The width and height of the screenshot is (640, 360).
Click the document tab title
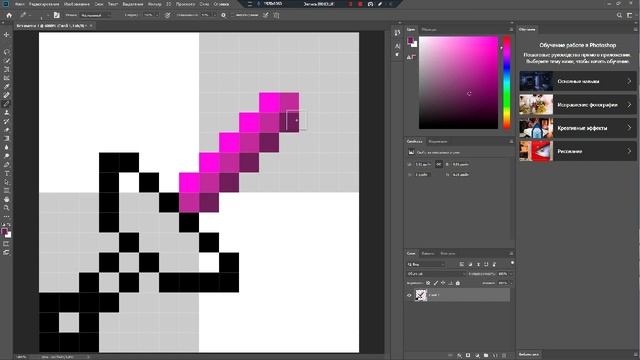[51, 26]
